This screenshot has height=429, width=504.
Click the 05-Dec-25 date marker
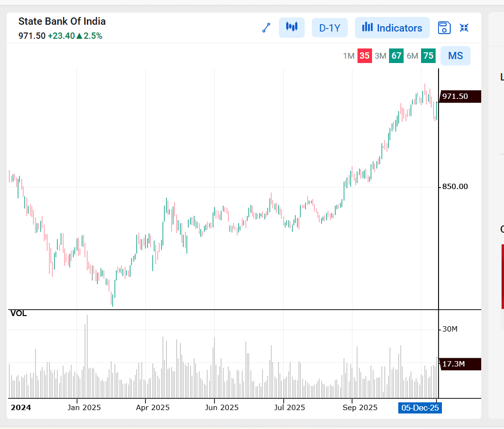tap(420, 408)
